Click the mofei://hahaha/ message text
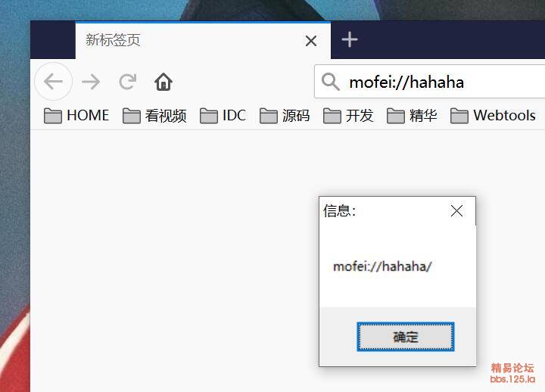 [x=382, y=266]
